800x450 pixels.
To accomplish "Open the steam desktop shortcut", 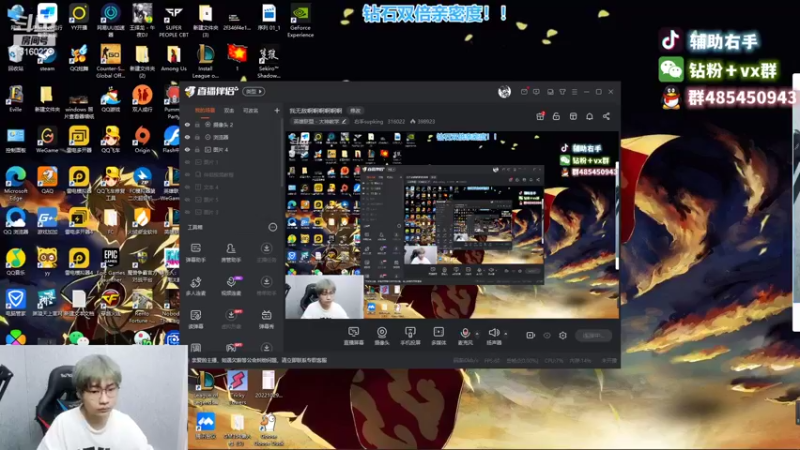I will [x=47, y=58].
